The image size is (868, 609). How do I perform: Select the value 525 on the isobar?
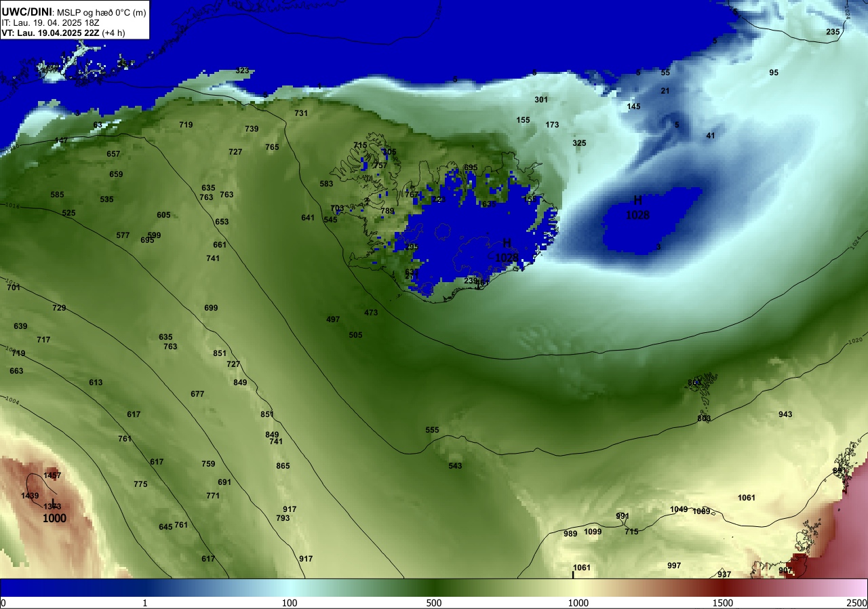(68, 213)
